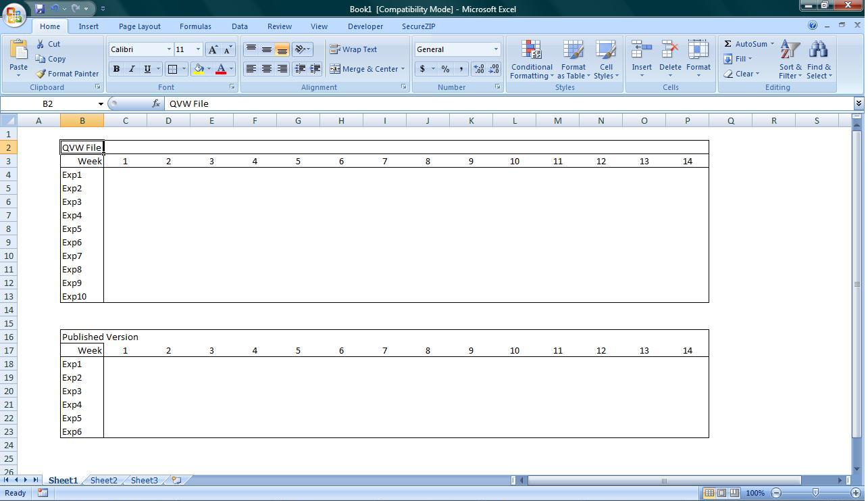Open Find & Select menu
Image resolution: width=868 pixels, height=501 pixels.
819,59
